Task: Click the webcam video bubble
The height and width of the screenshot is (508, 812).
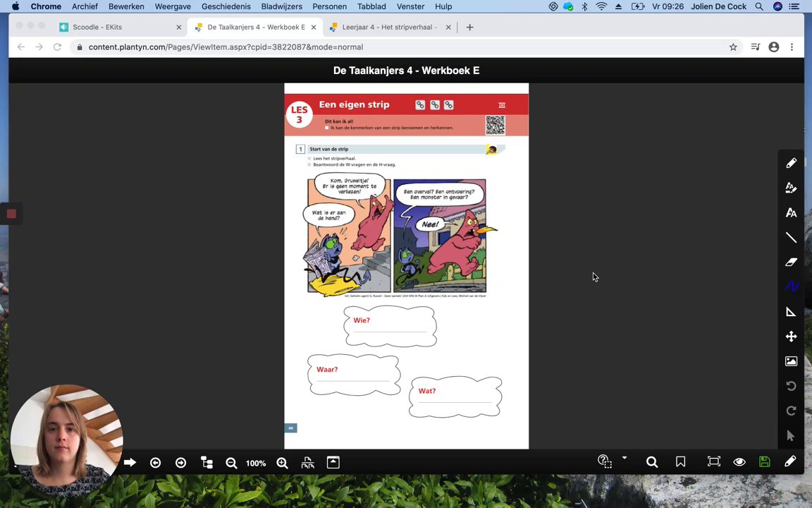Action: tap(66, 440)
